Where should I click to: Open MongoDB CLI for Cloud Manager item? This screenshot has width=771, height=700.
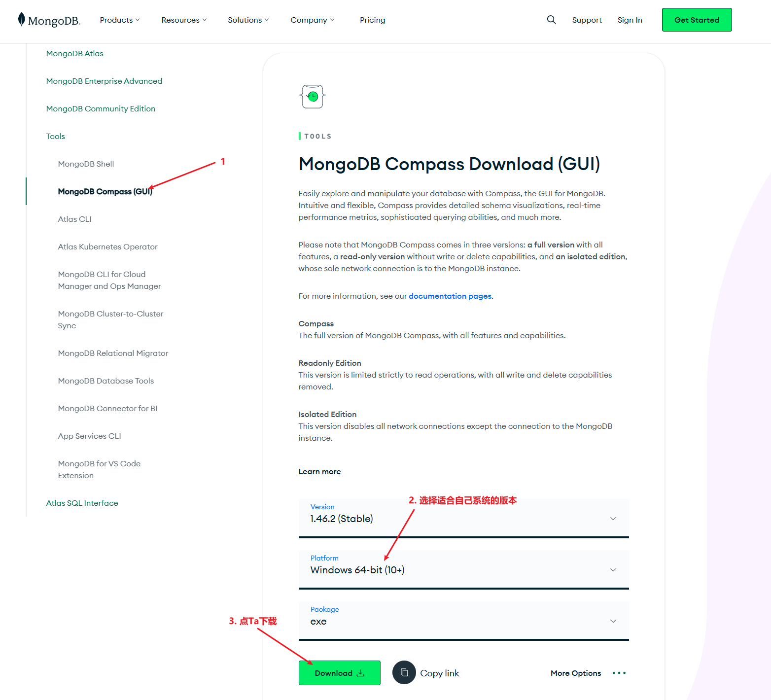(x=109, y=280)
